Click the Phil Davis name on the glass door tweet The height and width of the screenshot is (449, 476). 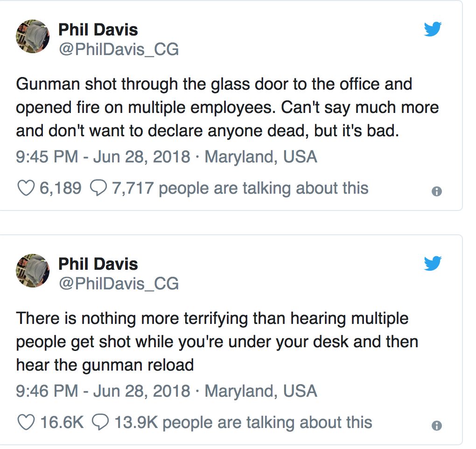click(98, 30)
